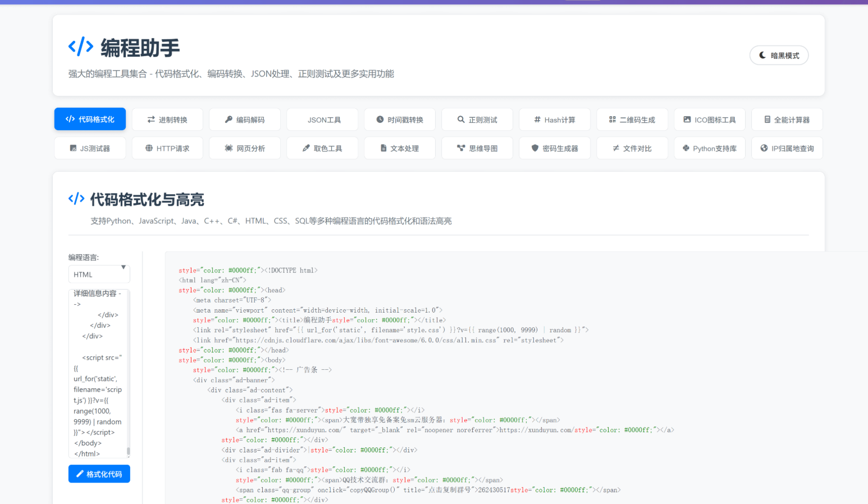The width and height of the screenshot is (868, 504).
Task: Click the clock icon of 时间戳转换
Action: coord(380,120)
